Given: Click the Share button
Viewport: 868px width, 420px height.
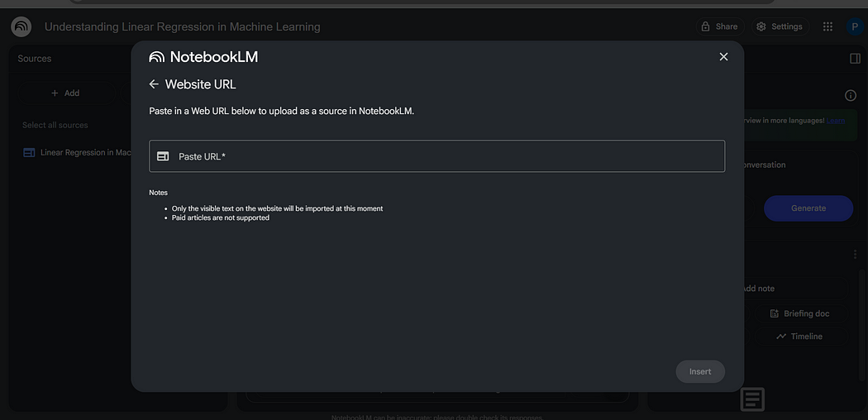Looking at the screenshot, I should (718, 26).
